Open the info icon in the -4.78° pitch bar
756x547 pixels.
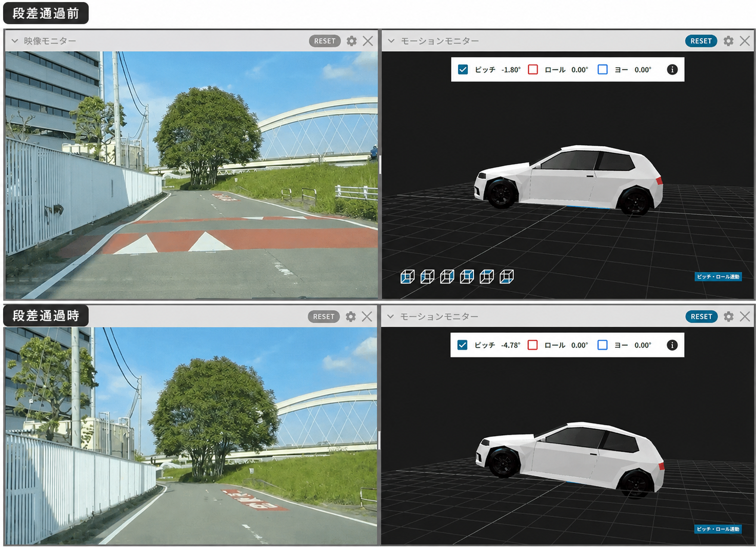(672, 345)
